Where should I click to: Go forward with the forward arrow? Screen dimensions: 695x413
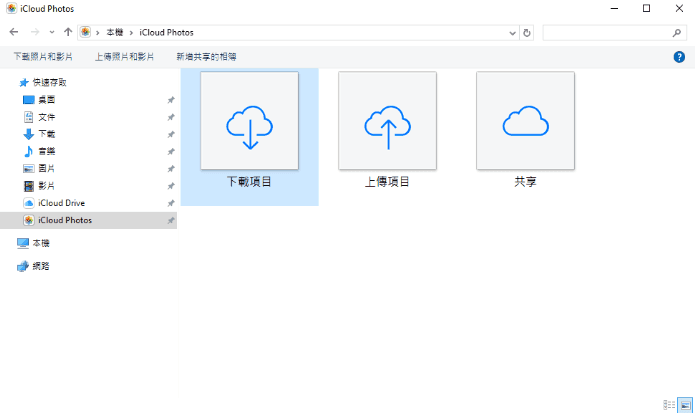(x=35, y=32)
